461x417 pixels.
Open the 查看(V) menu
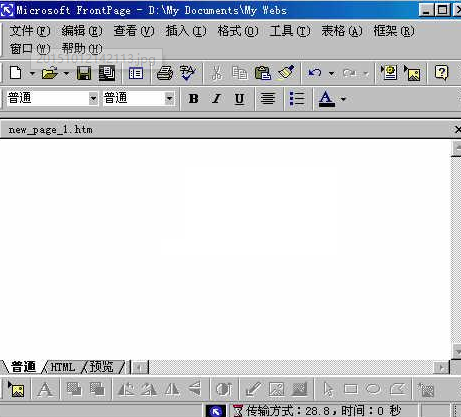point(134,31)
